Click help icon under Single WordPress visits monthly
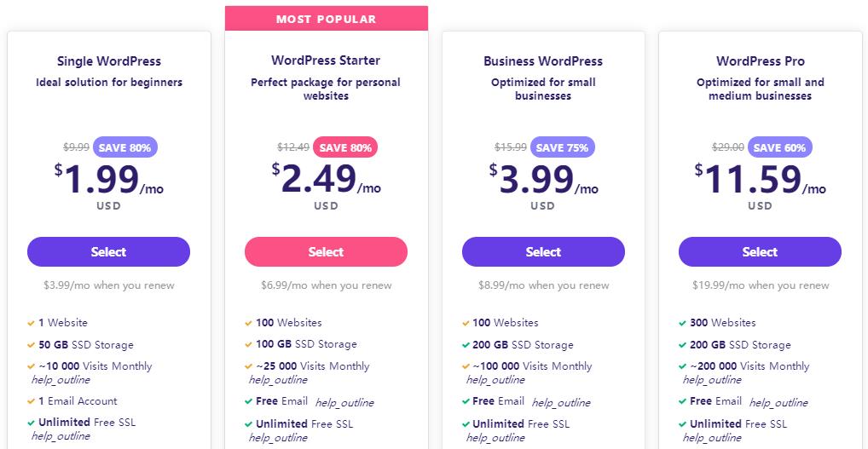Image resolution: width=868 pixels, height=449 pixels. [61, 380]
